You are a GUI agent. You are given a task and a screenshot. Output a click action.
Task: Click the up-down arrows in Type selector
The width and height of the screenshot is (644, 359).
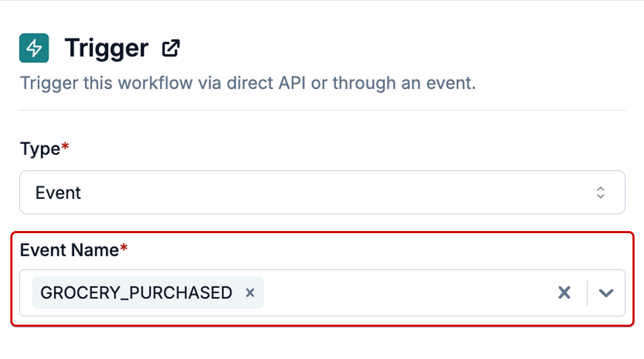pyautogui.click(x=600, y=193)
